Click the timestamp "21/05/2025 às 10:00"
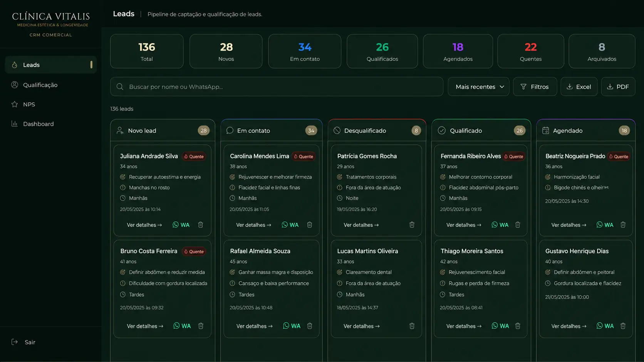644x362 pixels. [x=567, y=297]
